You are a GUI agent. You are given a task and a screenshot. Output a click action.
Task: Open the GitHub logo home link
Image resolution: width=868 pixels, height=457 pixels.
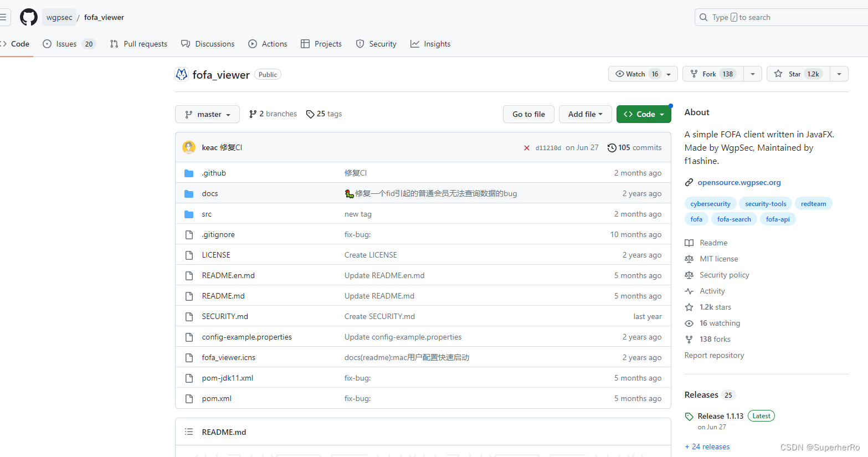[x=29, y=17]
